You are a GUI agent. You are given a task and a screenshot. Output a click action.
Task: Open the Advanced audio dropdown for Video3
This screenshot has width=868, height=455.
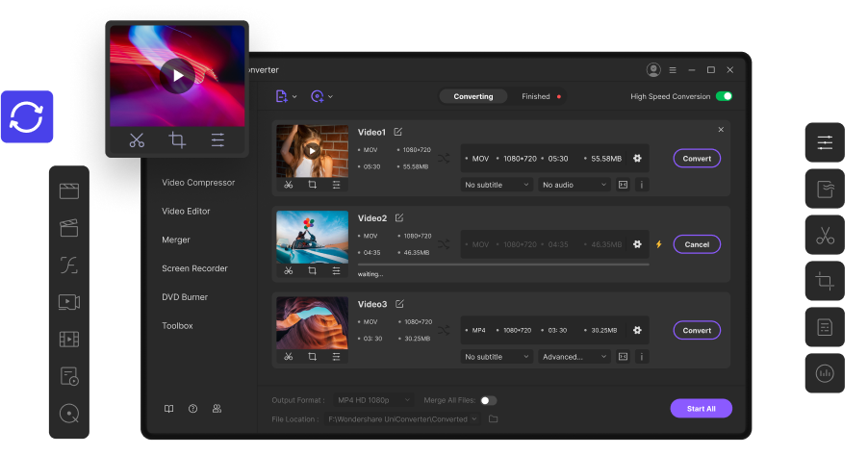pos(574,357)
